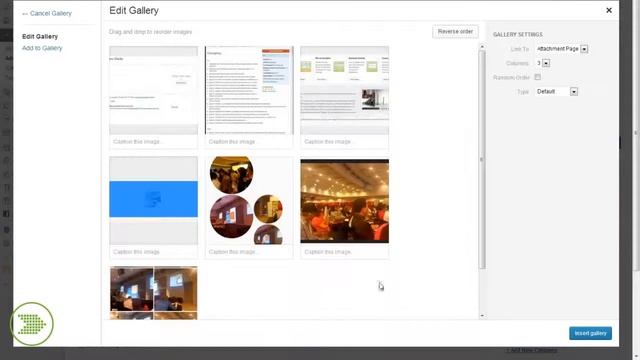Click the gallery scrollbar down arrow
640x360 pixels.
[482, 316]
